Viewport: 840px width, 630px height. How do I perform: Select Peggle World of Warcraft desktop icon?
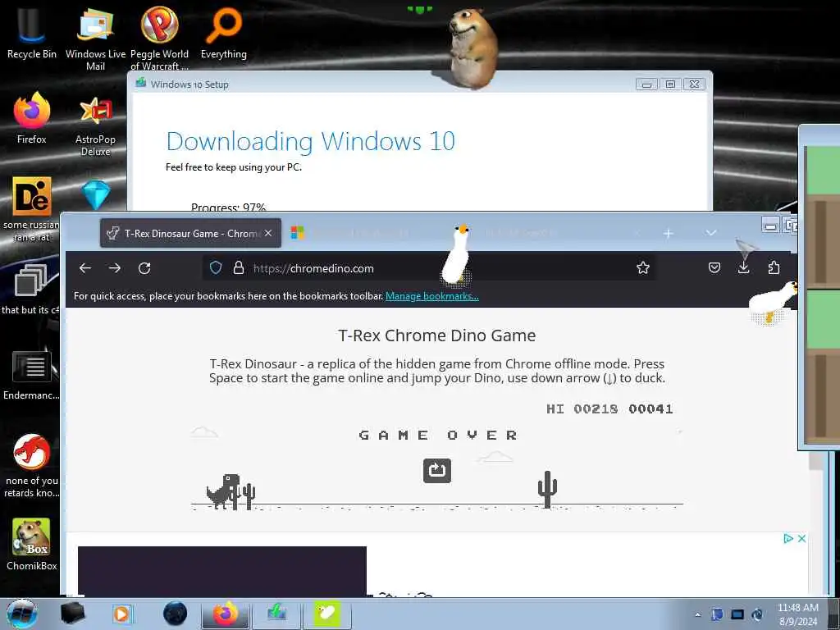160,39
